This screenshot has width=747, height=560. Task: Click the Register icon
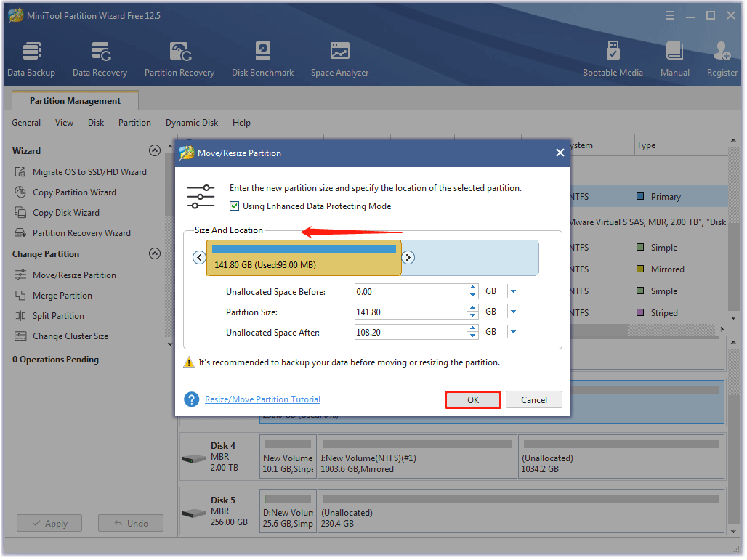coord(722,51)
